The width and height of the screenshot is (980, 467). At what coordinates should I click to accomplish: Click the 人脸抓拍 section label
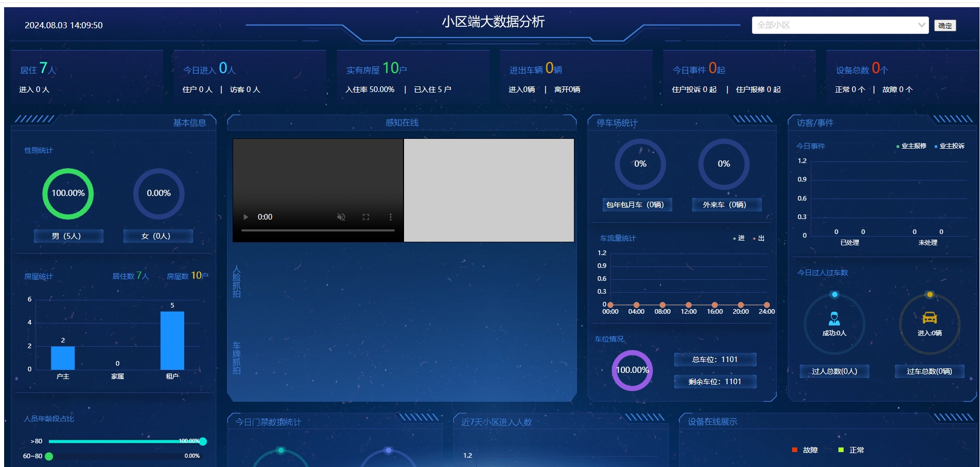[237, 281]
